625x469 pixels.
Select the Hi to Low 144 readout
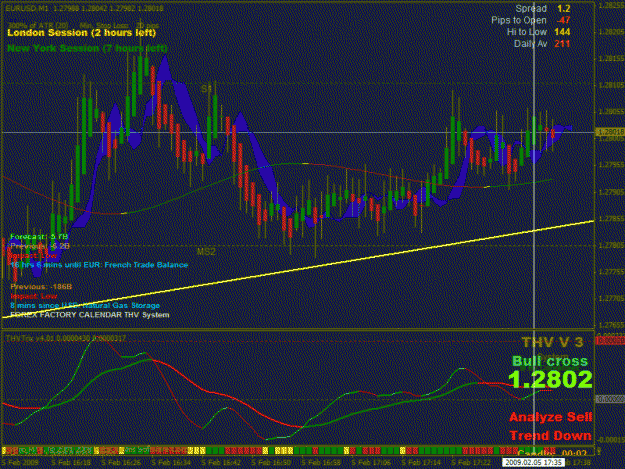pos(539,32)
